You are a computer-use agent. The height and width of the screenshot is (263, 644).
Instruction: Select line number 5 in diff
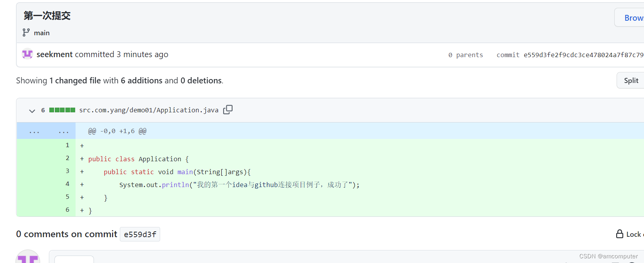click(67, 197)
